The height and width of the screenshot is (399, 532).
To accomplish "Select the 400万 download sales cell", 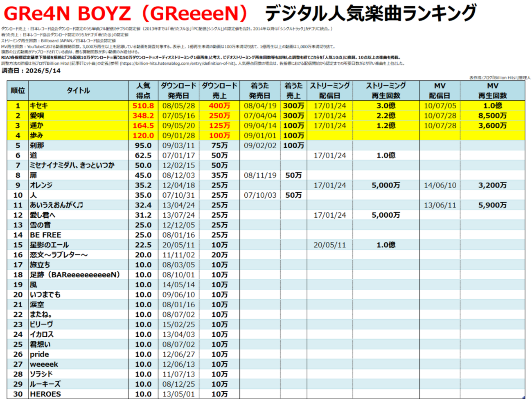I will (220, 106).
